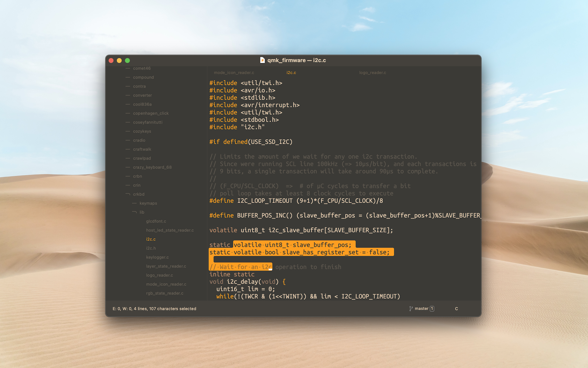The image size is (588, 368).
Task: Select the i2c.c tab
Action: pos(291,73)
